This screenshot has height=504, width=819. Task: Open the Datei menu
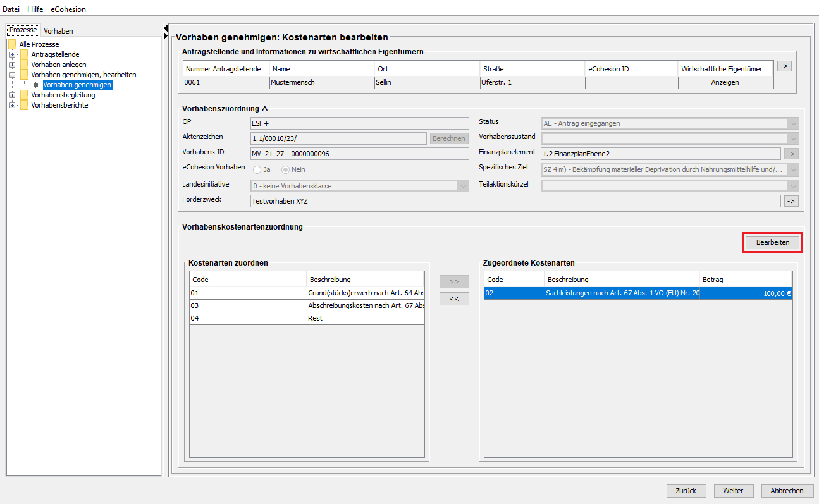click(11, 9)
